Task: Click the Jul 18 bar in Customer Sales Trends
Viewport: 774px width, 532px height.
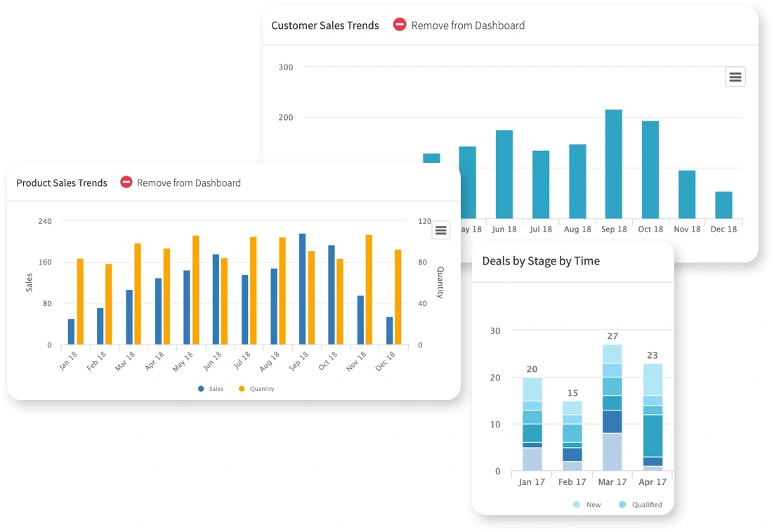Action: click(541, 185)
